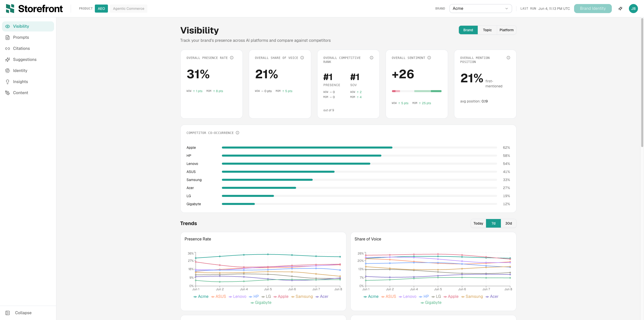Click the Samsung row label

click(x=194, y=180)
